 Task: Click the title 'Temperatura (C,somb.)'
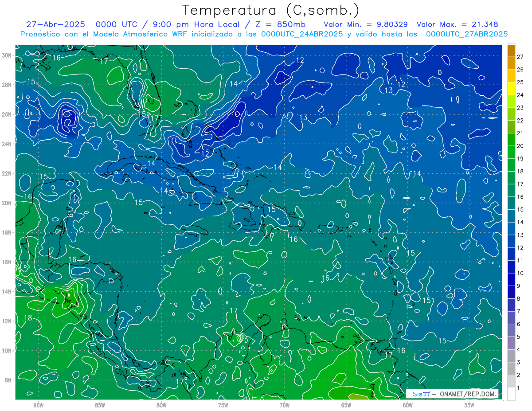(271, 10)
